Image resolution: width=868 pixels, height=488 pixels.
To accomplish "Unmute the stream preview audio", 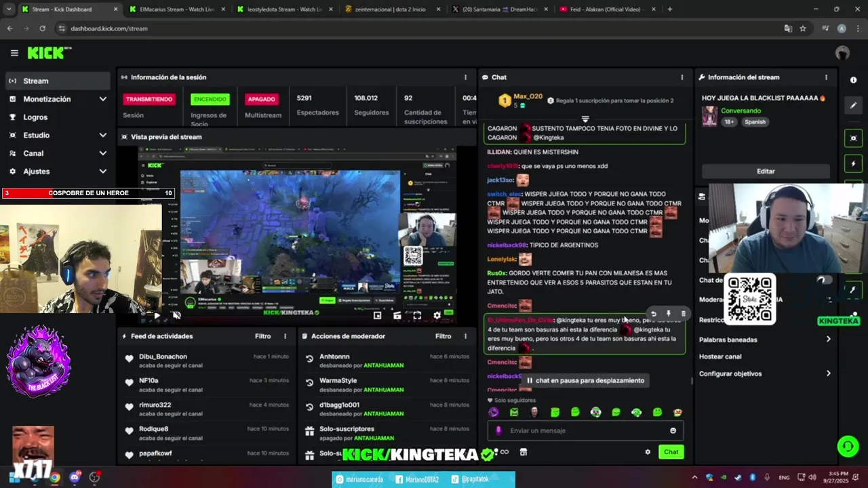I will tap(177, 315).
